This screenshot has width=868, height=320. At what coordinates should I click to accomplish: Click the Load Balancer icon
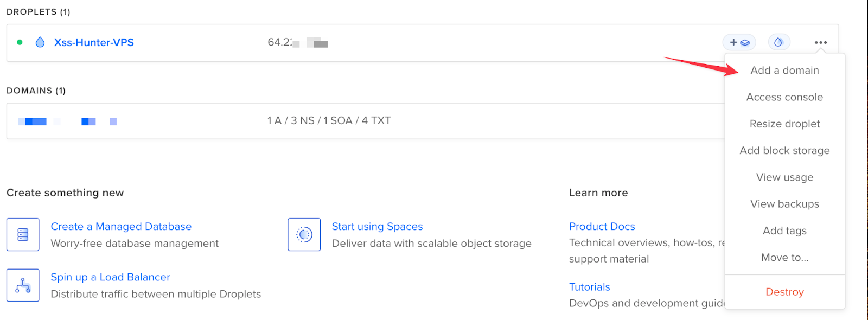tap(23, 285)
